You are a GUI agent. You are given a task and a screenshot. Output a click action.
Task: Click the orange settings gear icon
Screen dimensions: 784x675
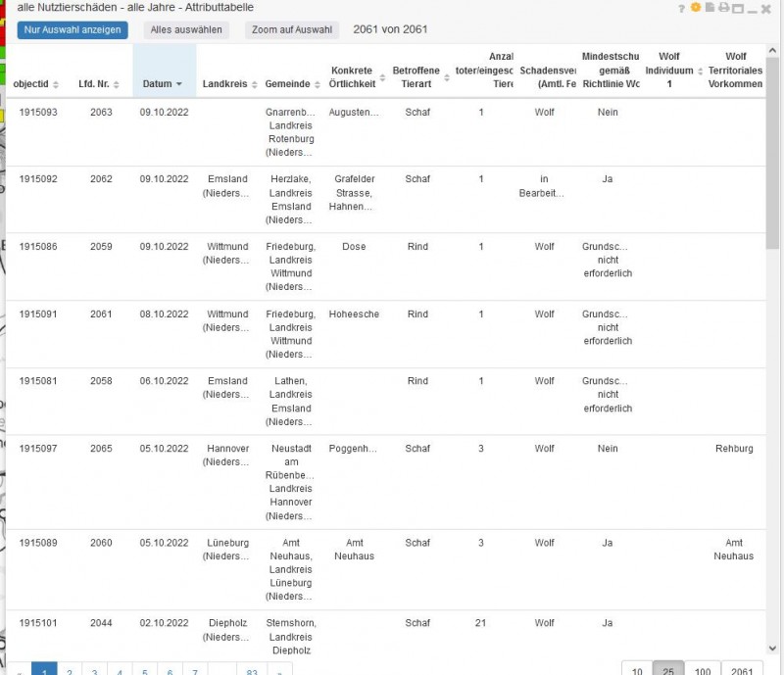[x=696, y=8]
